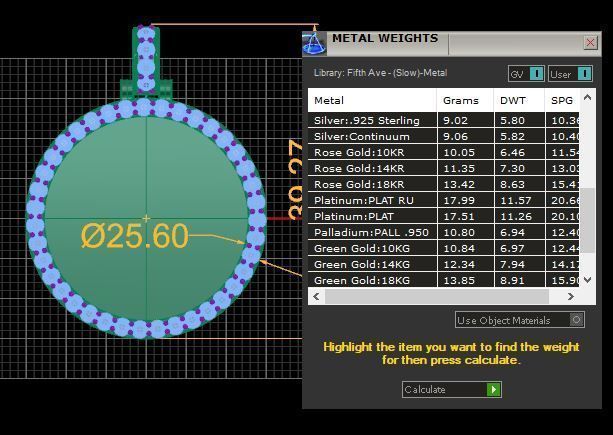Click the 11.26 DWT value
The height and width of the screenshot is (435, 613).
516,217
